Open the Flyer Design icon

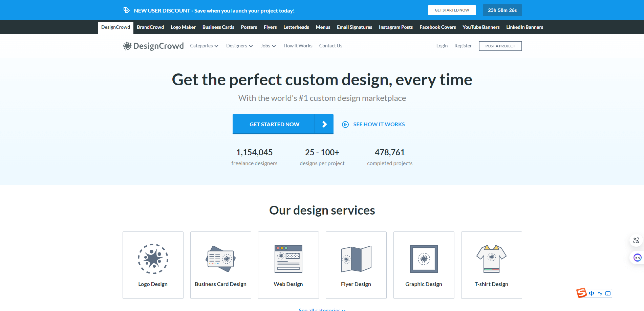(356, 259)
